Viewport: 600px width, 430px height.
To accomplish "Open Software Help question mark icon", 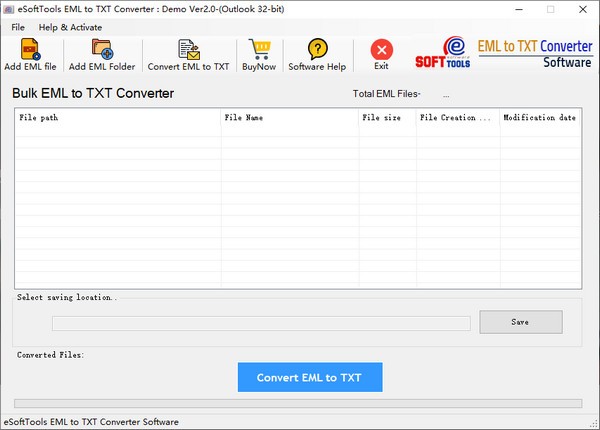I will [x=317, y=49].
